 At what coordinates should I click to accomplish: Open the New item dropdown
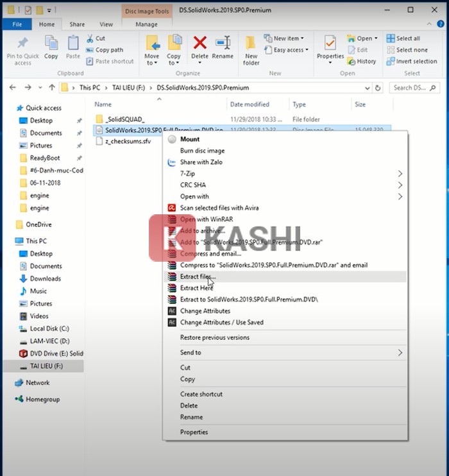point(284,38)
